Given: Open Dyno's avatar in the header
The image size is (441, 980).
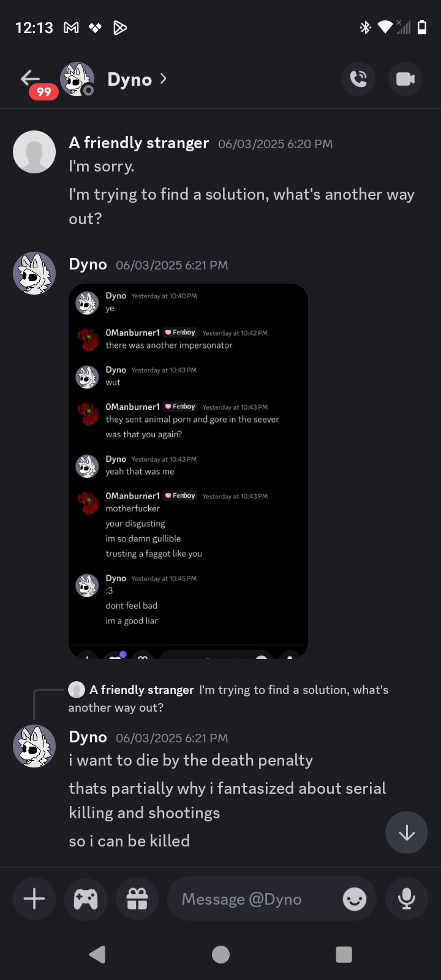Looking at the screenshot, I should [77, 79].
